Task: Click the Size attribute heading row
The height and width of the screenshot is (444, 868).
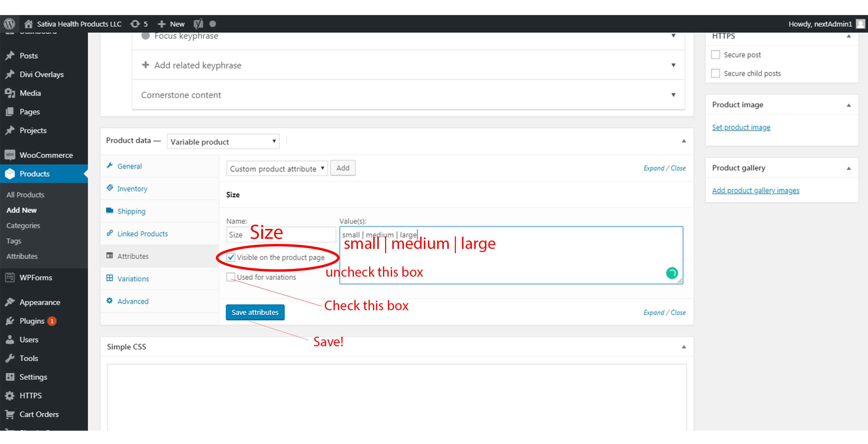Action: (456, 195)
